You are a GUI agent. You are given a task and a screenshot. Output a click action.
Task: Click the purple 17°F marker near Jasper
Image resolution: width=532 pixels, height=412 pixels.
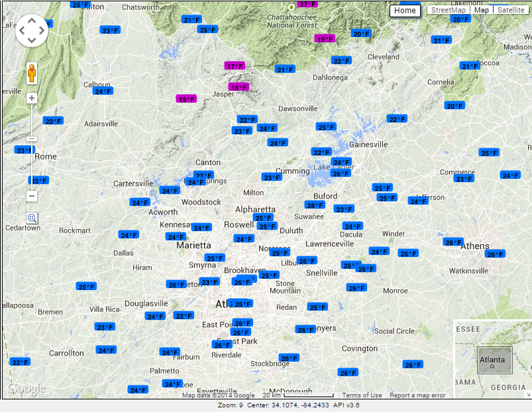(x=235, y=66)
